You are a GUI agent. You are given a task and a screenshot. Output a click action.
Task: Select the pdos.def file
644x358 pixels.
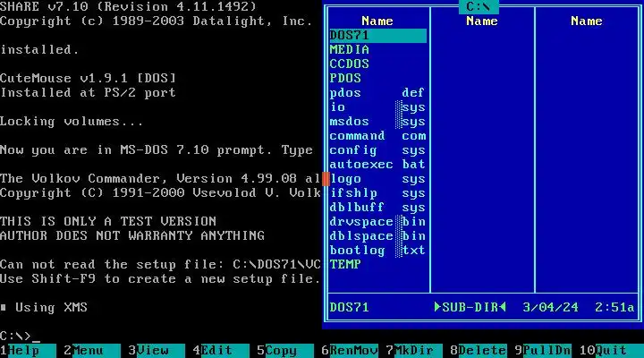coord(377,92)
